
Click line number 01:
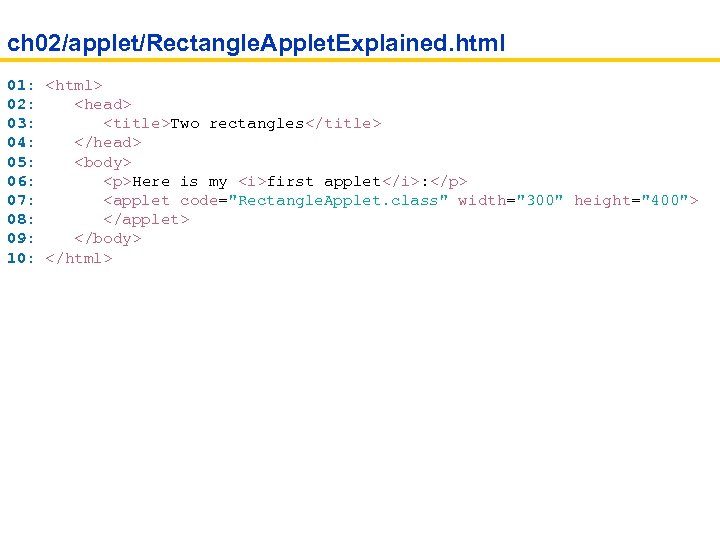coord(21,85)
